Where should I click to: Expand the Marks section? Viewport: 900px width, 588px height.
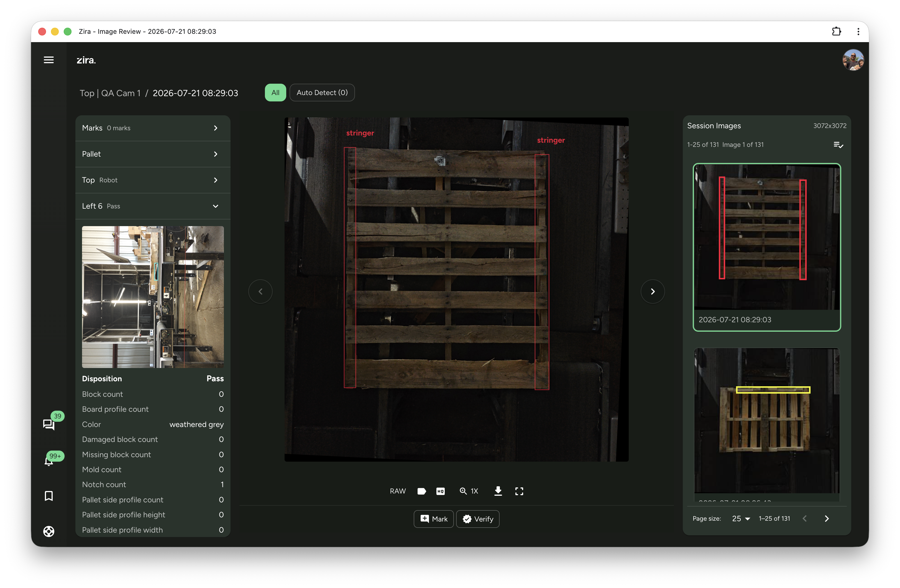click(x=153, y=128)
